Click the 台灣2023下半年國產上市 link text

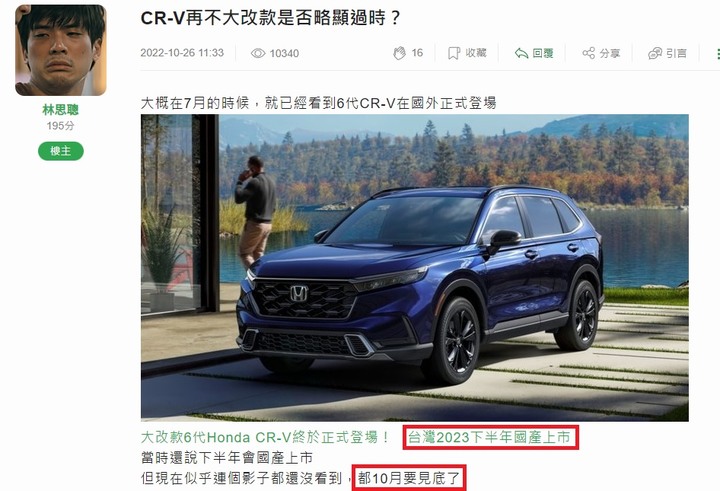[x=489, y=437]
